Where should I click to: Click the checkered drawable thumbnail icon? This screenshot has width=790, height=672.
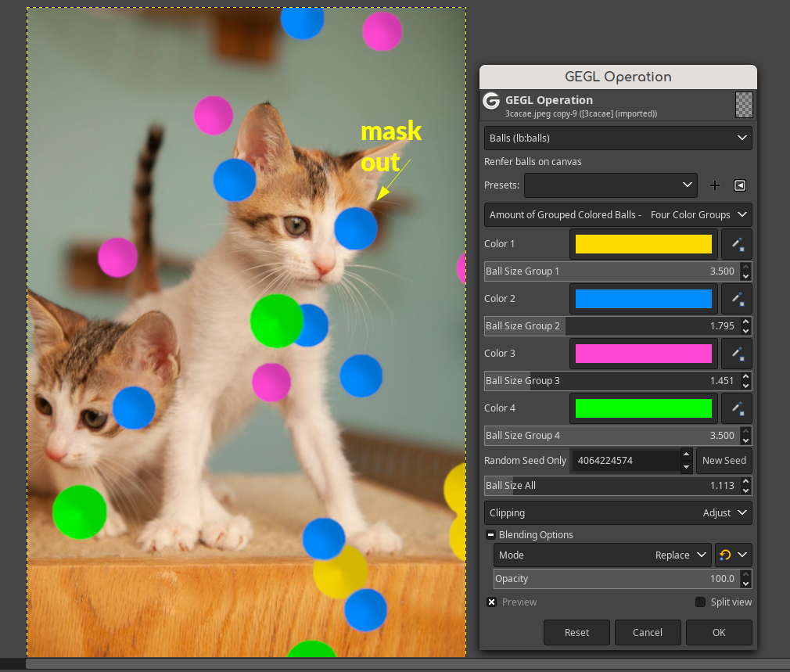click(744, 105)
